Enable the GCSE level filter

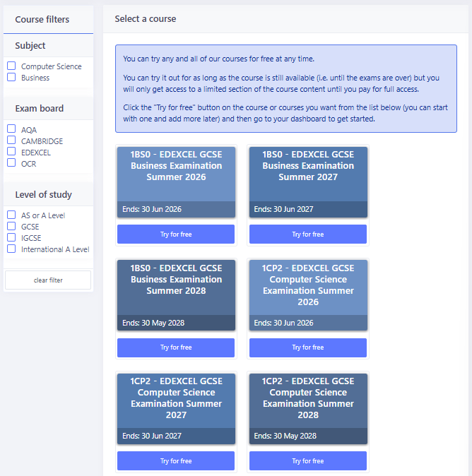[x=11, y=226]
